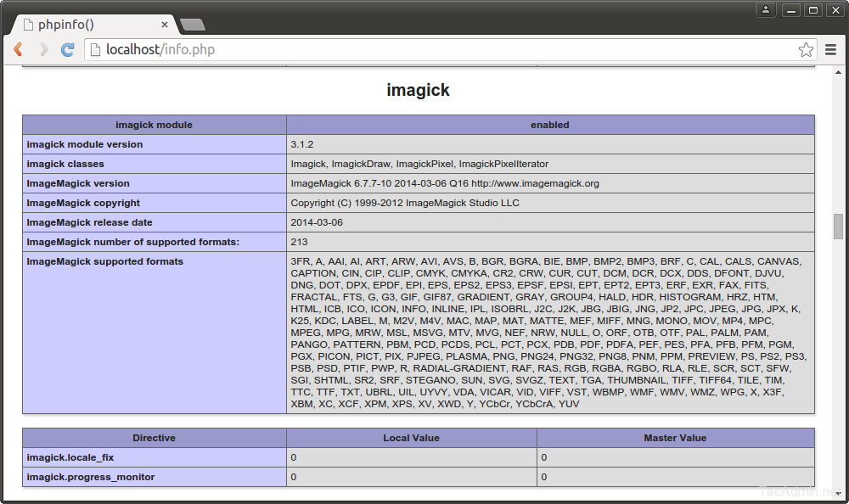The height and width of the screenshot is (504, 849).
Task: Click the supported formats count 213
Action: pos(299,242)
